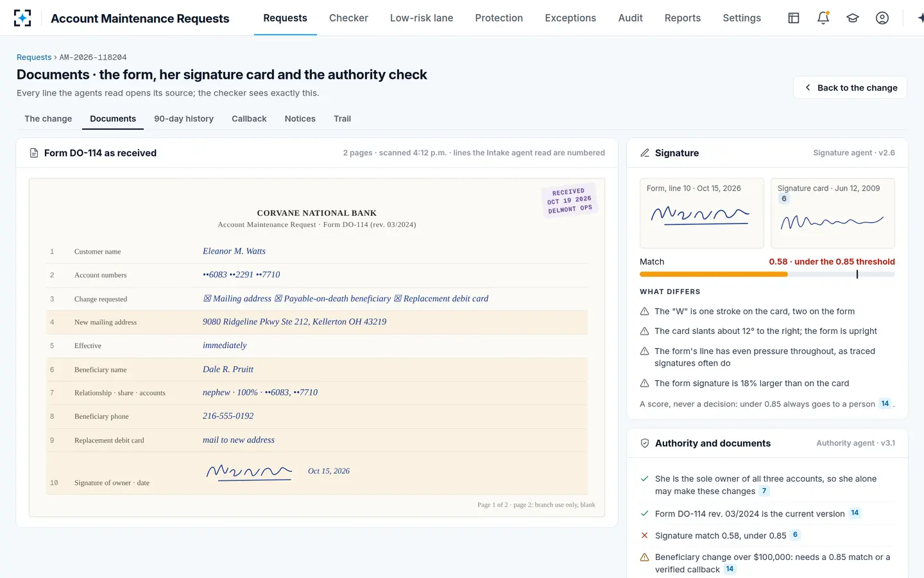
Task: Click the warning icon beside Beneficiary change over $100,000
Action: tap(644, 557)
